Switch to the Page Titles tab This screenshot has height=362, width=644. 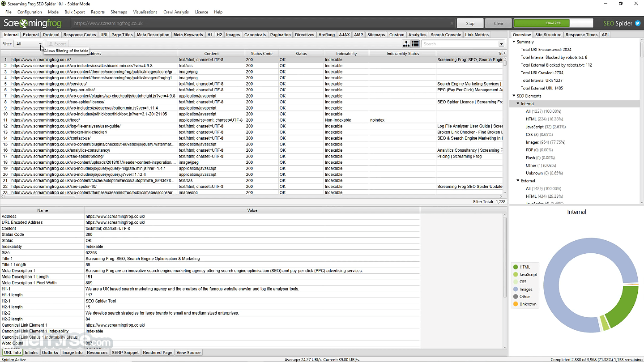(x=122, y=34)
